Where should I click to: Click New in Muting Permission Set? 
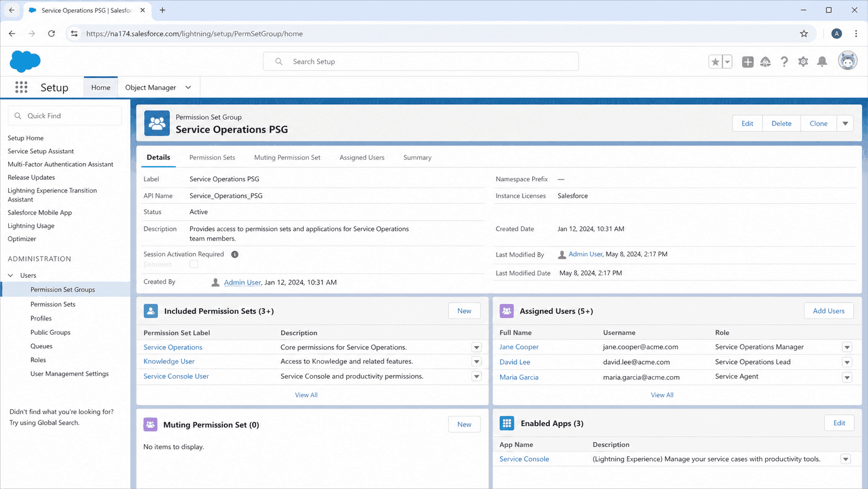464,425
